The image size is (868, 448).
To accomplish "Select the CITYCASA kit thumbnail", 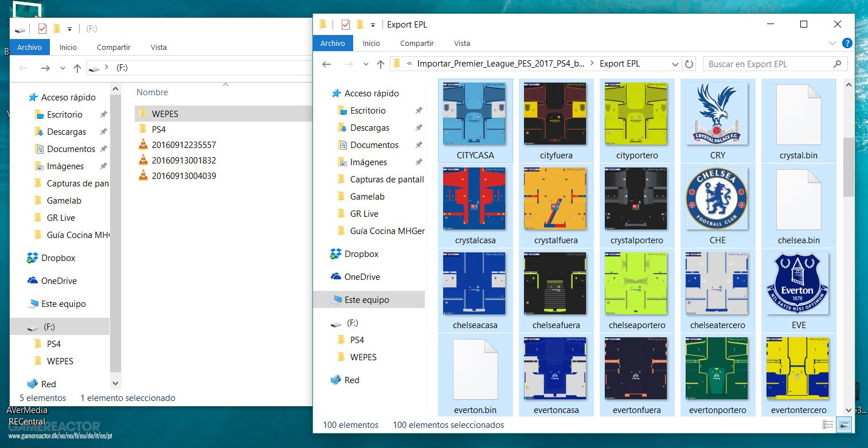I will click(474, 114).
